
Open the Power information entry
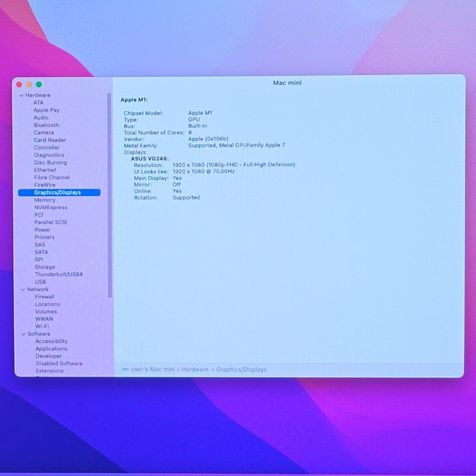pos(42,230)
